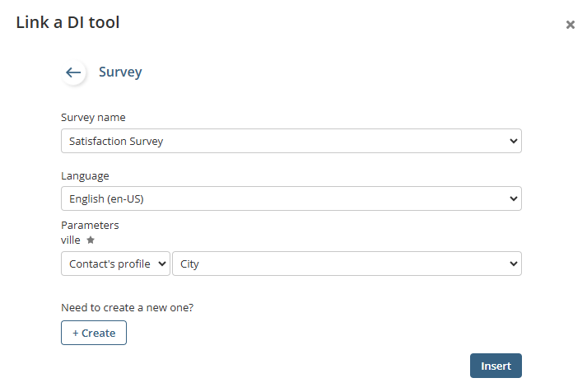Click the Language field label

85,175
